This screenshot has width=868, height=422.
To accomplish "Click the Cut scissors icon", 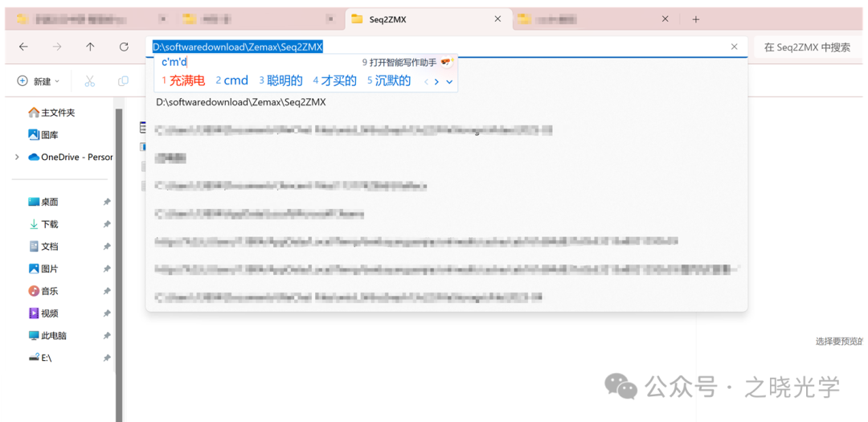I will coord(90,81).
